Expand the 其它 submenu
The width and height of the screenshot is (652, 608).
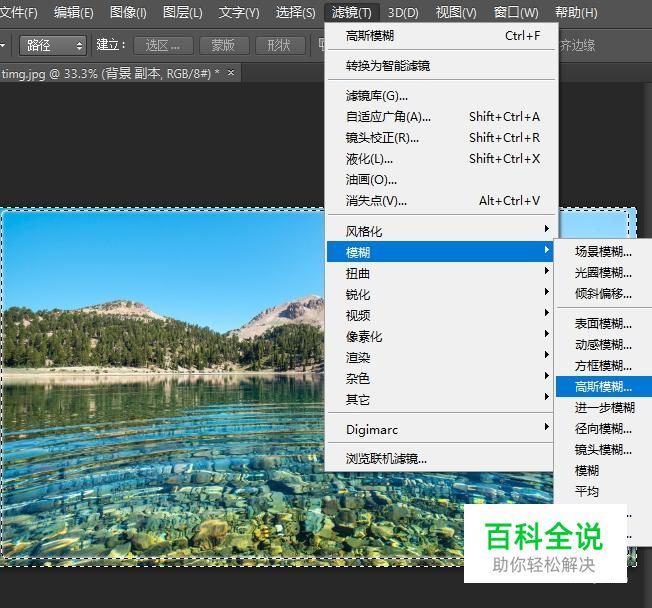(440, 399)
